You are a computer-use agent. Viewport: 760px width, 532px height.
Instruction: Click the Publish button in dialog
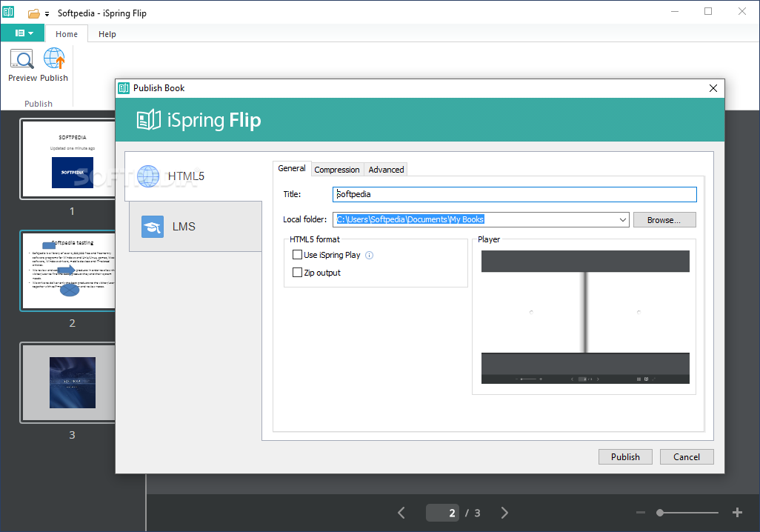click(x=625, y=457)
